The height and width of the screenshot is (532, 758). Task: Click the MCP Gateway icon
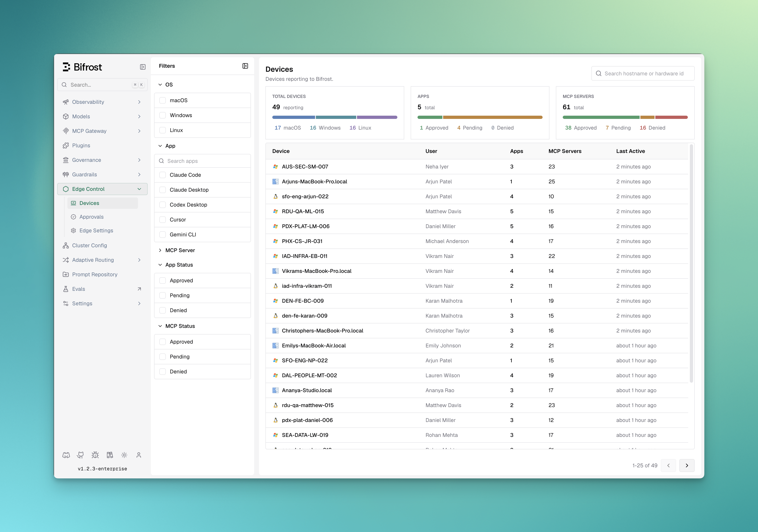[66, 131]
